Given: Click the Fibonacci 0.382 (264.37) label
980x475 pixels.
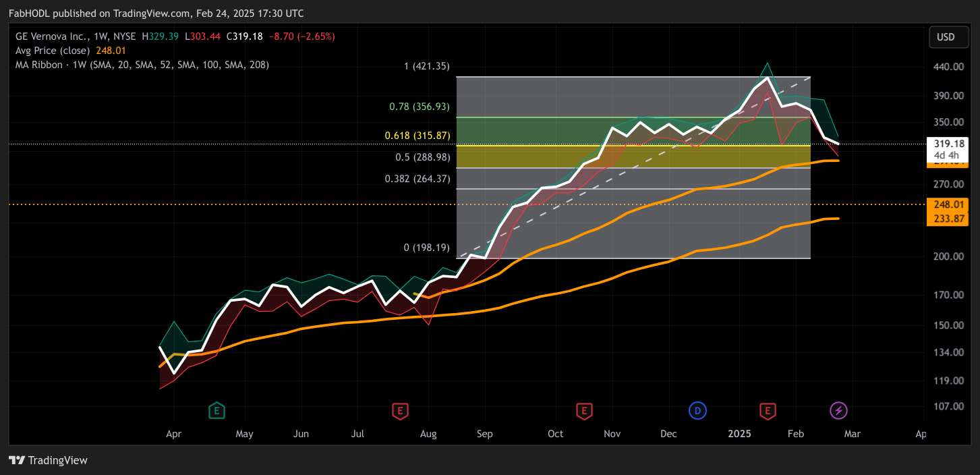Looking at the screenshot, I should click(x=417, y=179).
